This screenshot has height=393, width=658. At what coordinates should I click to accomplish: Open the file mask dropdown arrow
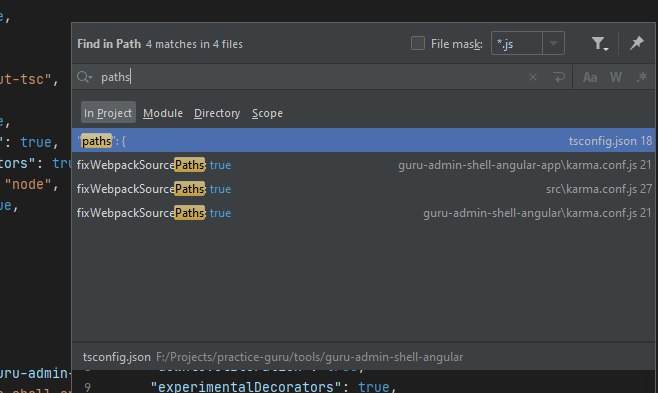click(x=553, y=43)
